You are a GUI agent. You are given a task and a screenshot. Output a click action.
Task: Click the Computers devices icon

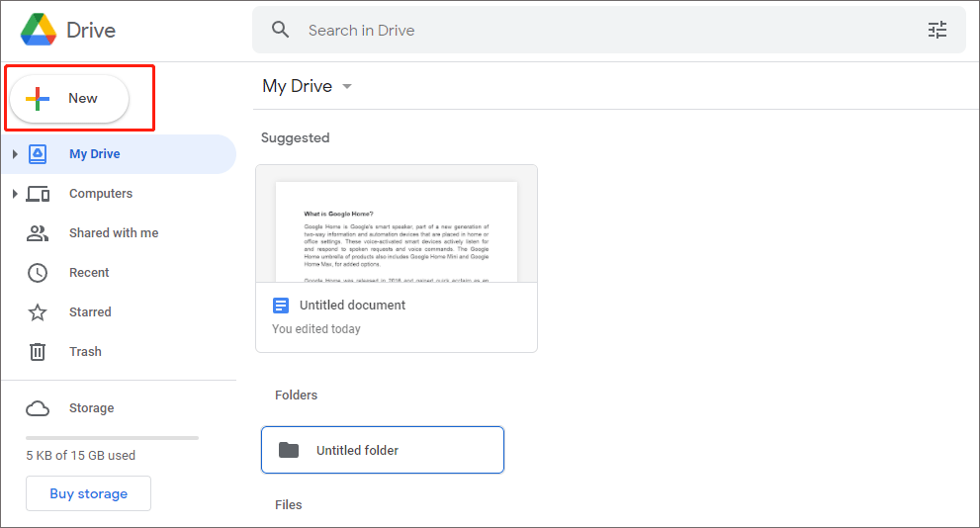tap(38, 194)
